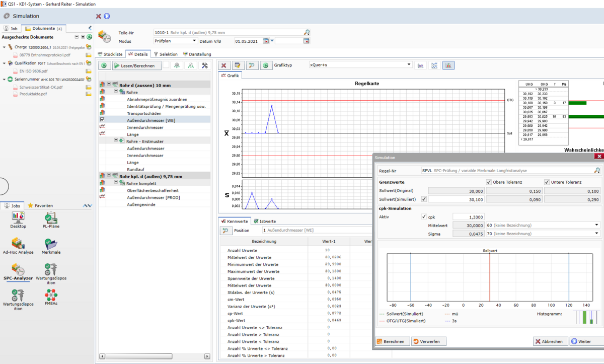Open the 08779 Entnahmeprotokoll.pdf document
The image size is (604, 364).
click(x=45, y=55)
